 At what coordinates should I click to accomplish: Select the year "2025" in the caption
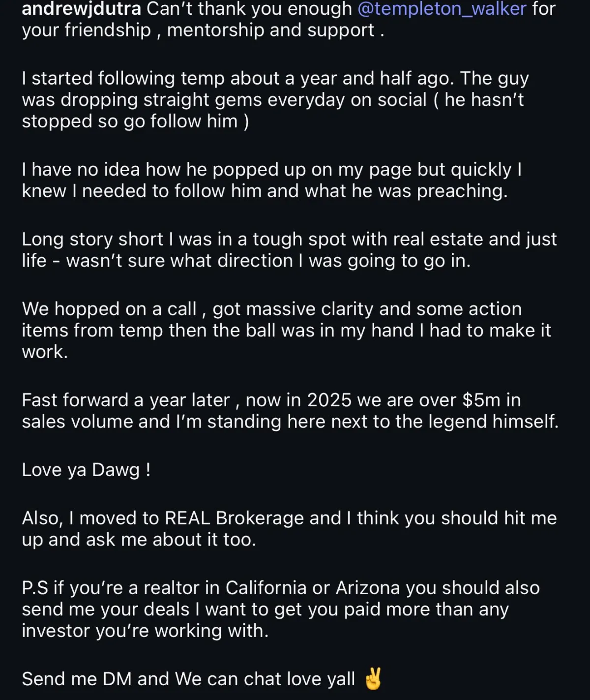[x=329, y=400]
